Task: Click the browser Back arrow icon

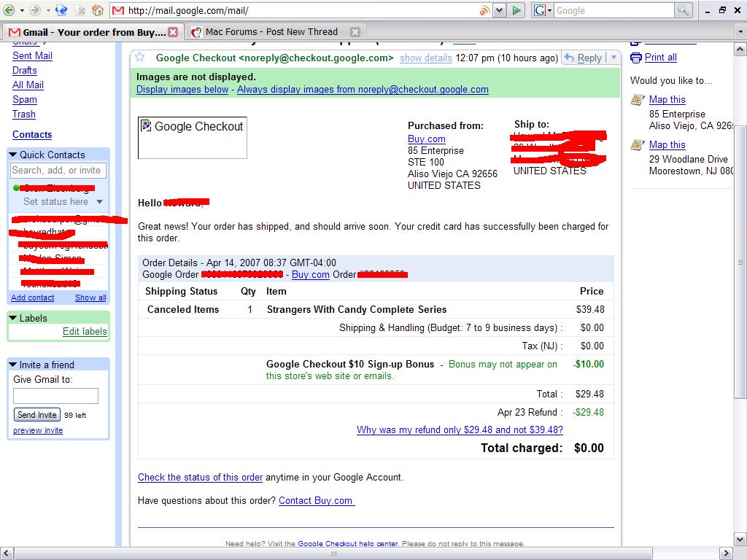Action: click(9, 10)
